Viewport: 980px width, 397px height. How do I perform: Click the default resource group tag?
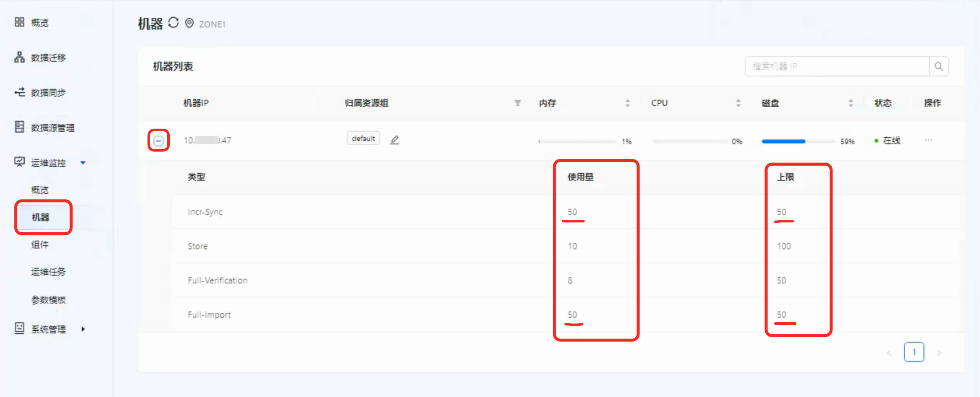pyautogui.click(x=363, y=138)
